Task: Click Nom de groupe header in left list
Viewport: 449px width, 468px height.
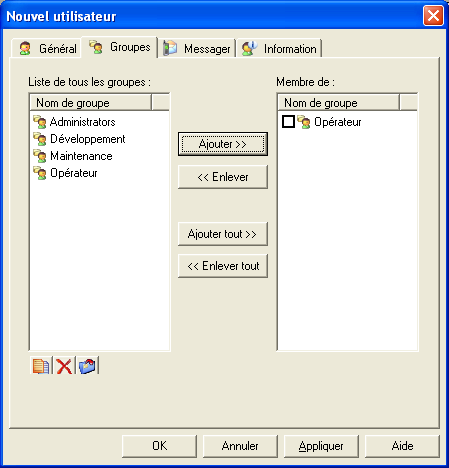Action: click(91, 103)
